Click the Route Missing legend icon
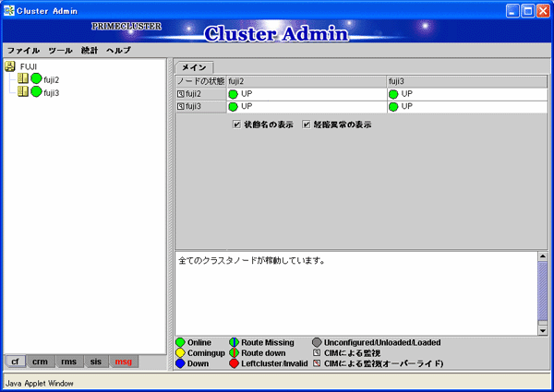The width and height of the screenshot is (554, 392). coord(234,342)
